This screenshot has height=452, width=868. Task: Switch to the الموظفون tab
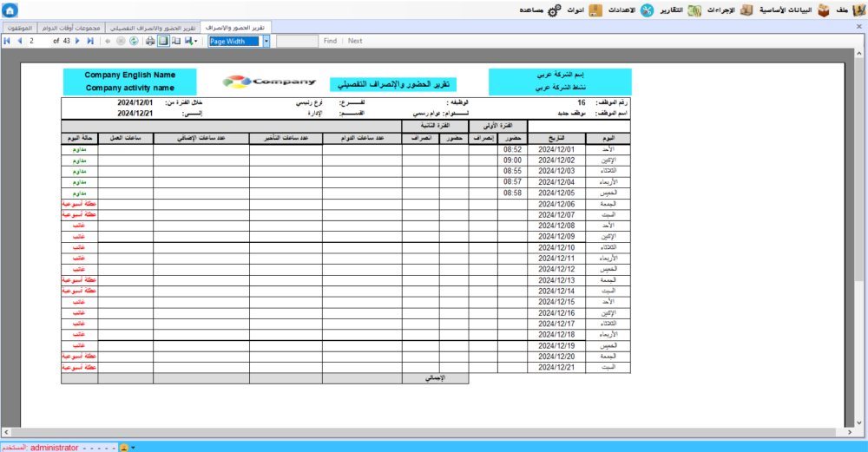18,27
